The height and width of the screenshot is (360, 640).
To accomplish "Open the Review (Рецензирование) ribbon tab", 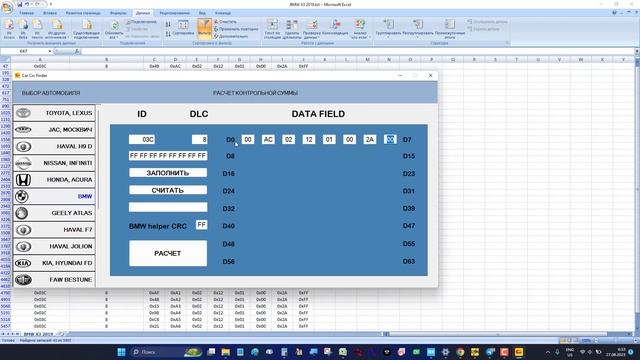I will [174, 13].
